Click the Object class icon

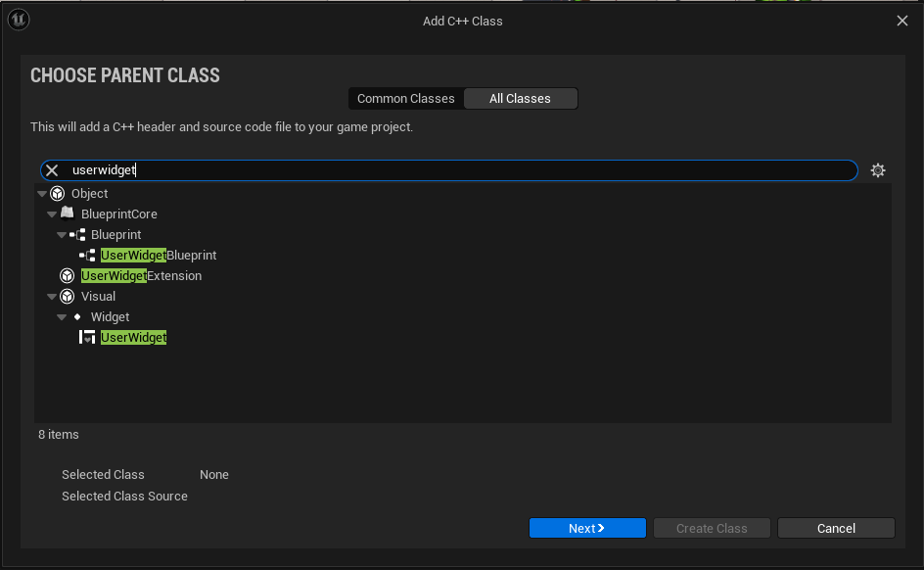click(57, 193)
